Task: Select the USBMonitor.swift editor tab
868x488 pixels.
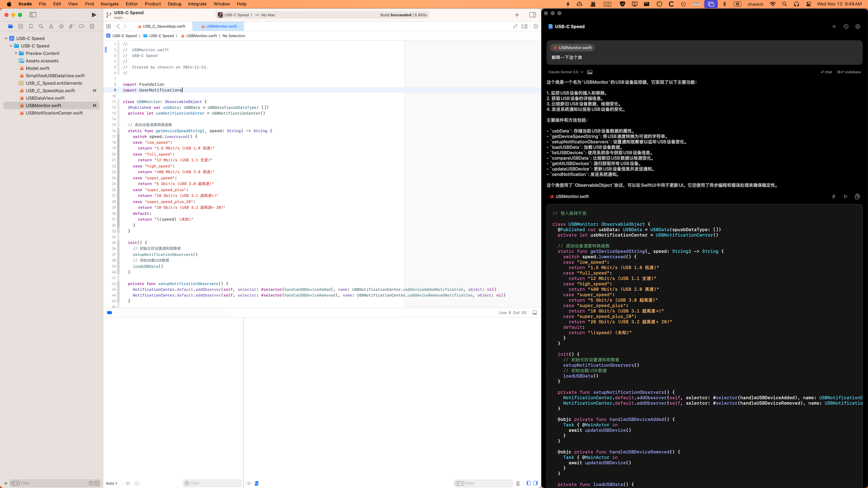Action: [x=218, y=26]
